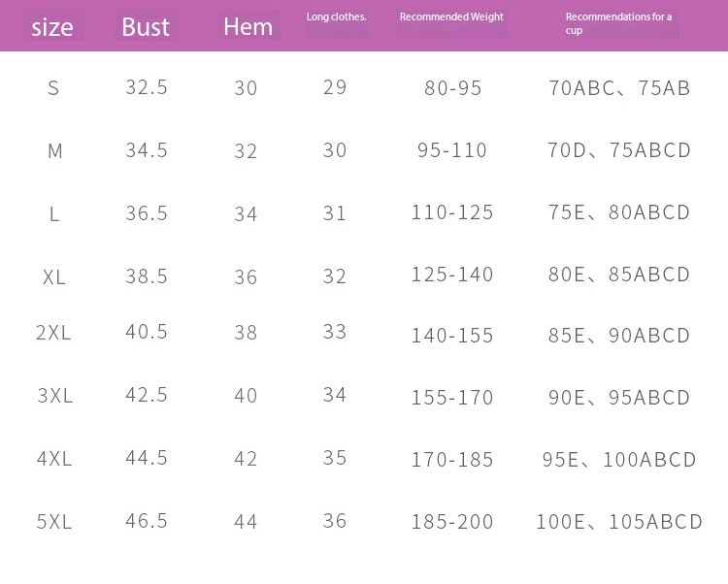
Task: Click bust value 32.5
Action: (147, 87)
